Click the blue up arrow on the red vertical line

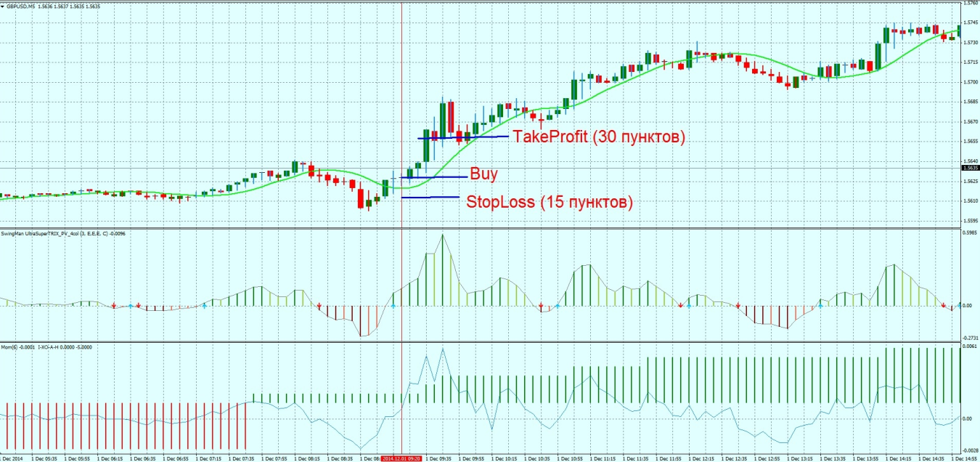393,307
